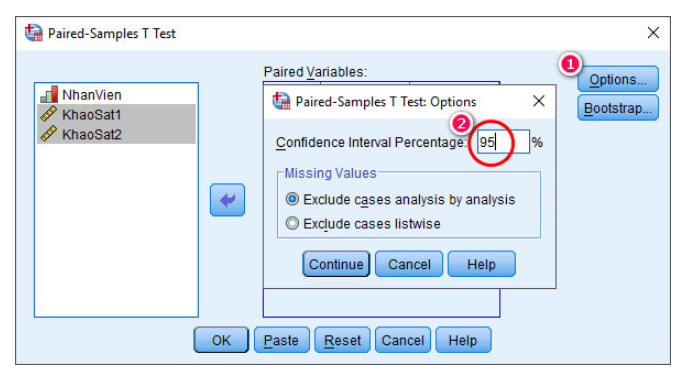Click the KhaoSat1 ruler scale icon
This screenshot has height=376, width=685.
49,114
